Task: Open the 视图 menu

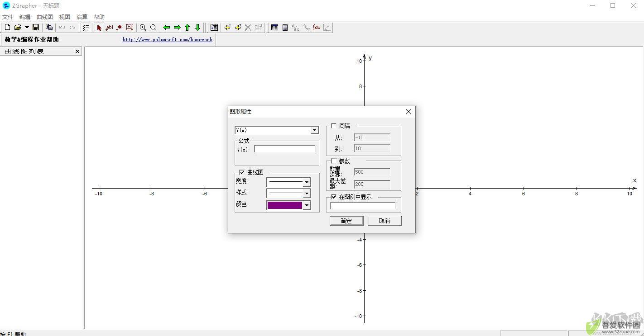Action: pos(65,17)
